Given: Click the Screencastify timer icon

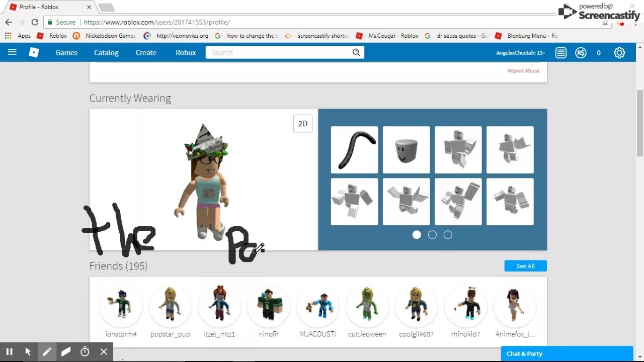Looking at the screenshot, I should pyautogui.click(x=85, y=352).
